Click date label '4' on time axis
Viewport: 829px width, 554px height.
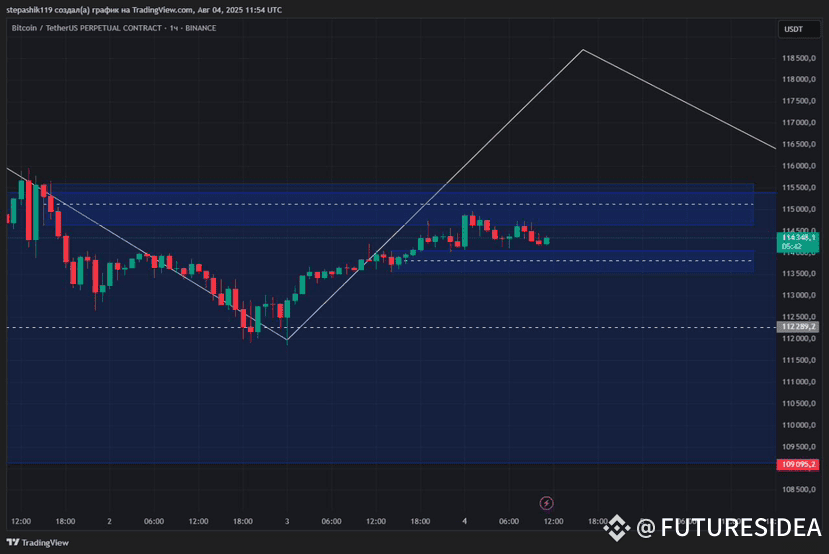pos(465,521)
